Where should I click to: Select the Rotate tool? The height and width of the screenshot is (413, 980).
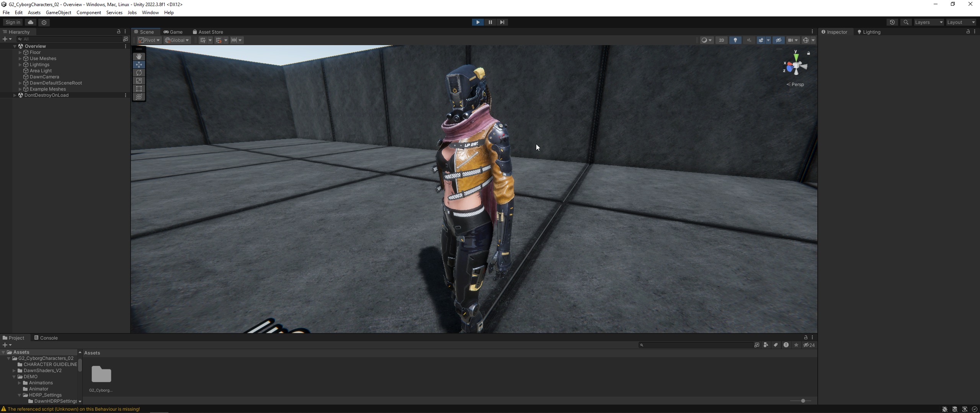point(139,73)
